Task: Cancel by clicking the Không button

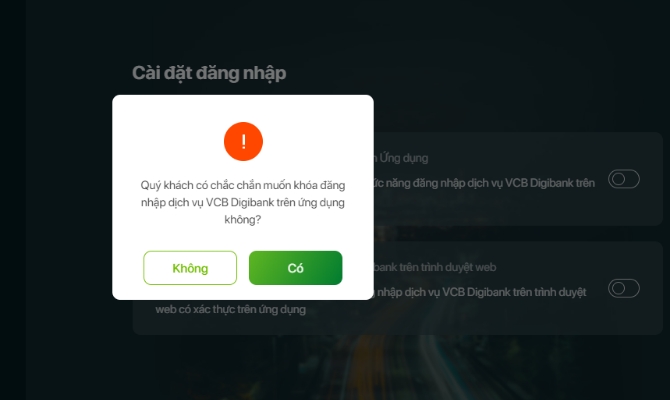Action: point(190,268)
